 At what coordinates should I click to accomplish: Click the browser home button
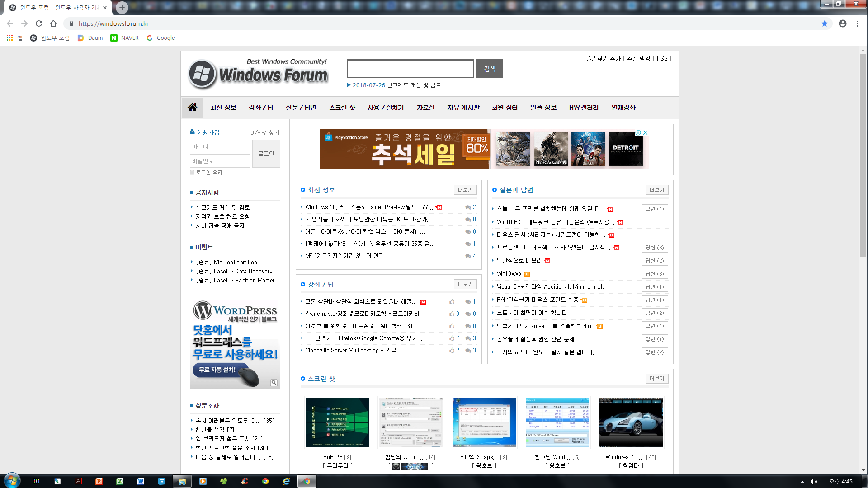pos(53,23)
